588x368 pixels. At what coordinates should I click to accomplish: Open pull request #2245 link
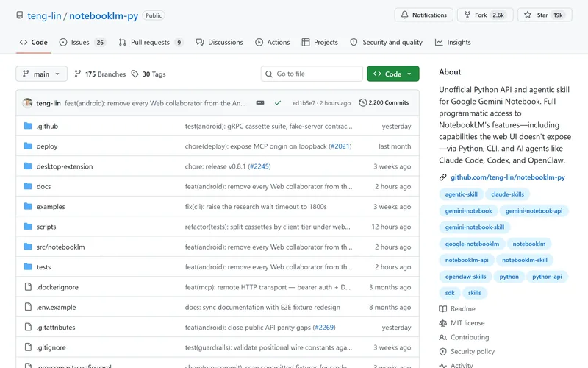(x=259, y=166)
